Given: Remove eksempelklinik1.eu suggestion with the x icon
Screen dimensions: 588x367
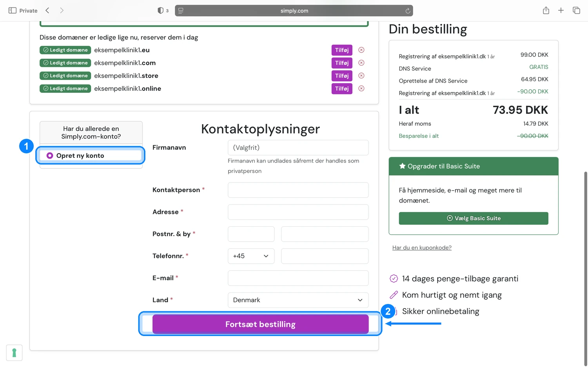Looking at the screenshot, I should tap(361, 50).
